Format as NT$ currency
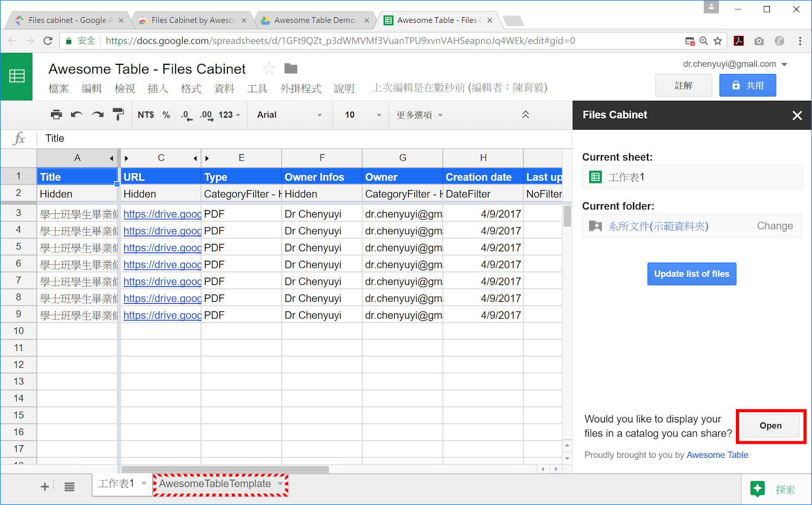The width and height of the screenshot is (812, 505). point(146,115)
